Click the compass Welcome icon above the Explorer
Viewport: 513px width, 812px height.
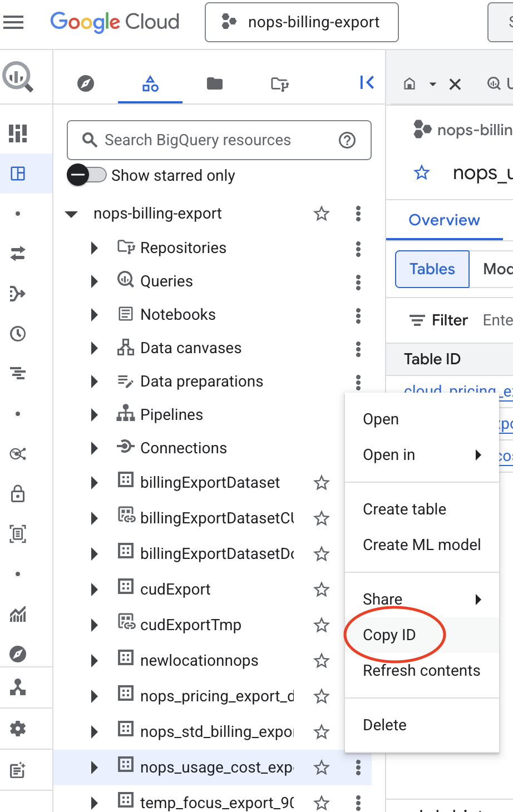(86, 82)
